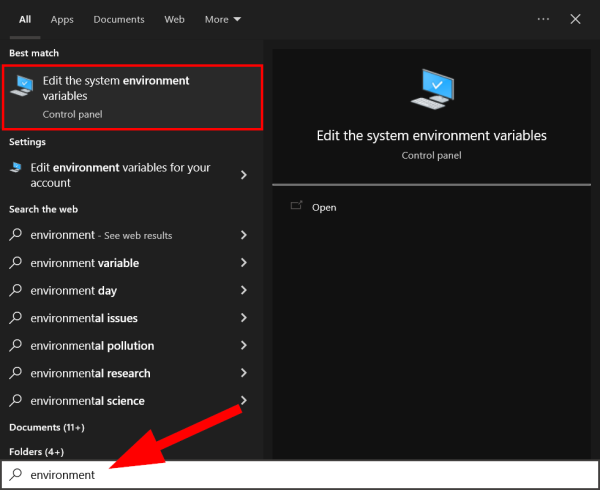This screenshot has width=600, height=490.
Task: Click search icon next to environment variable
Action: tap(16, 263)
